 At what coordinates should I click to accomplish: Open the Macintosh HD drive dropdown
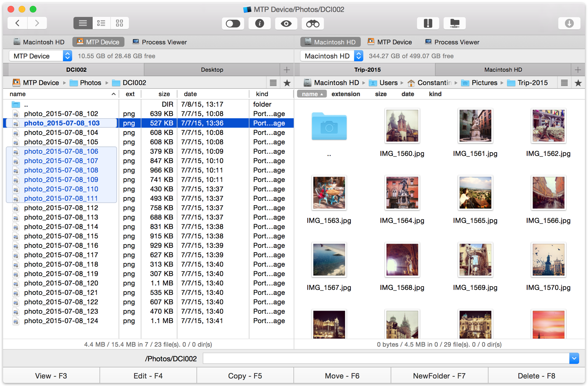tap(331, 56)
